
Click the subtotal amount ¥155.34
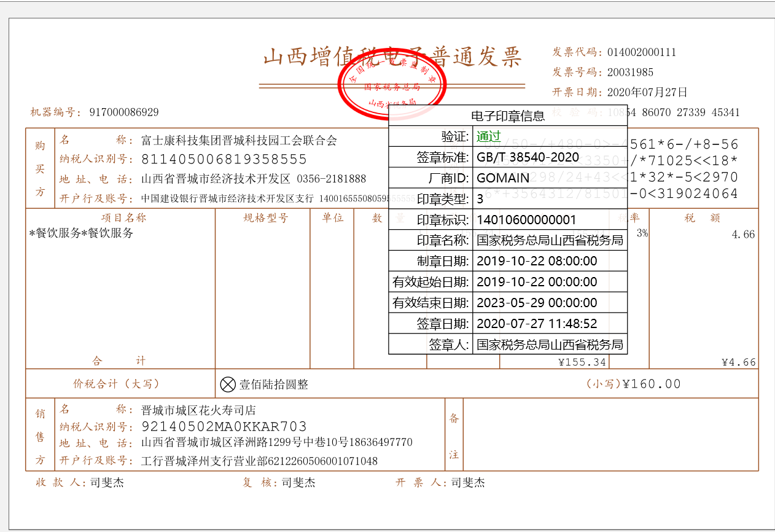click(x=582, y=362)
